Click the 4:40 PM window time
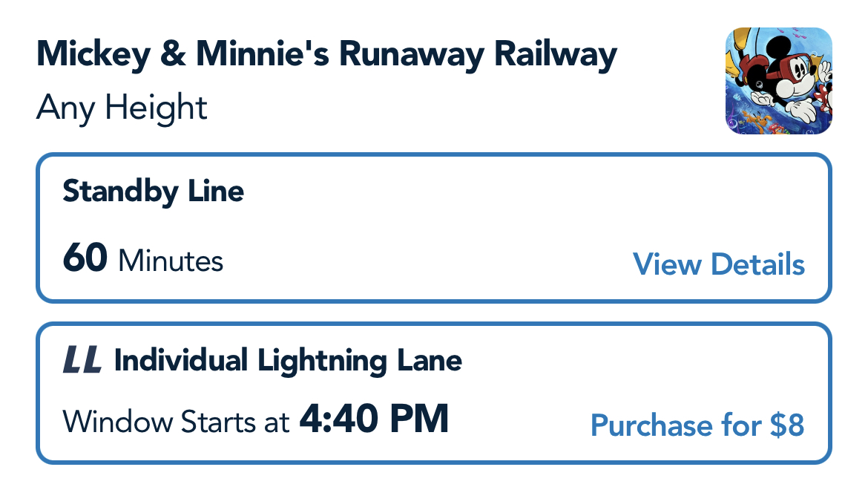Viewport: 868px width, 490px height. coord(374,420)
